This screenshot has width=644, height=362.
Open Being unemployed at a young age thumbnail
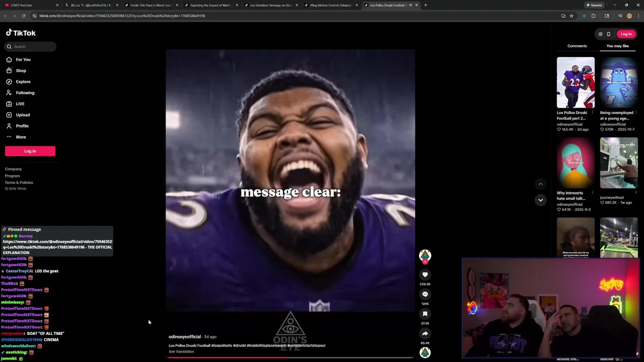coord(619,82)
